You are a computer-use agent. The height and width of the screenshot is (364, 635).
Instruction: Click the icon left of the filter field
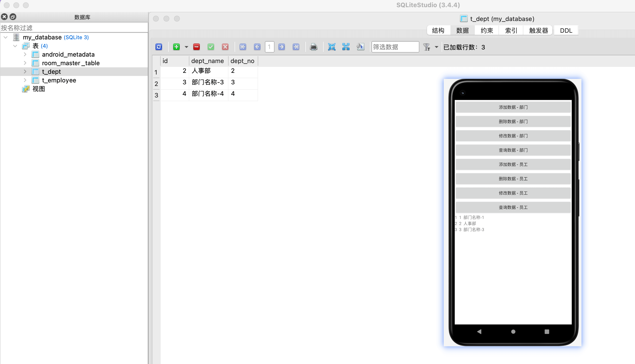point(360,47)
